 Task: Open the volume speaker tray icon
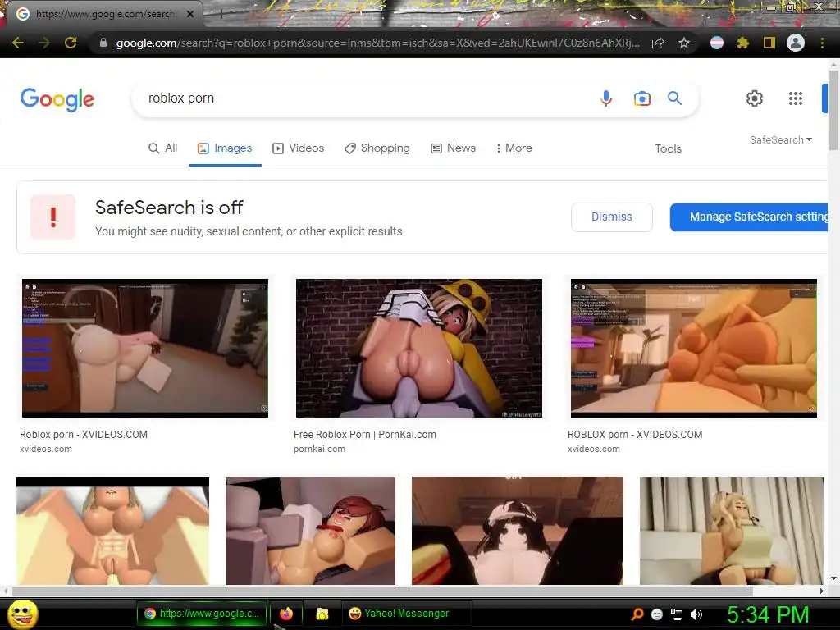pos(696,614)
